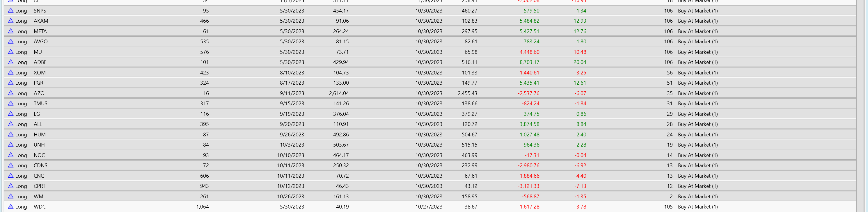Click the HUM entry date 9/26/2023
Viewport: 868px width, 212px height.
292,135
